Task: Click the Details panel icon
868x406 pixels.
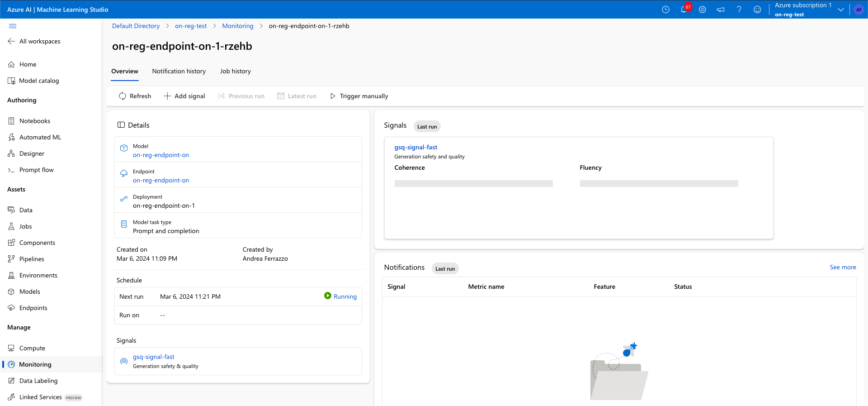Action: point(121,125)
